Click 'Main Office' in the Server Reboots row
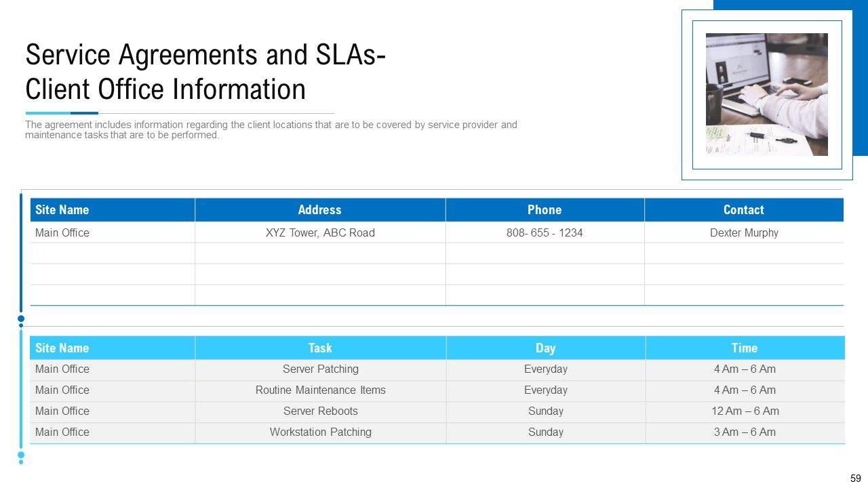Screen dimensions: 868x488 pyautogui.click(x=62, y=411)
